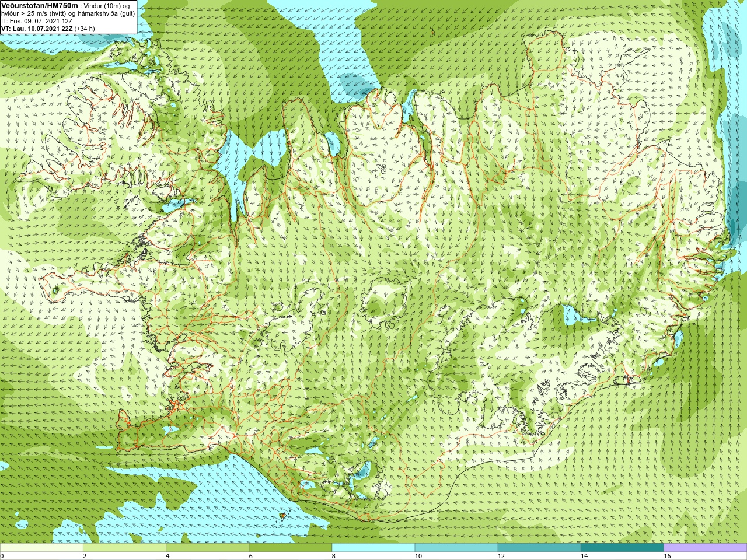Click the legend scale label "0"

point(2,556)
